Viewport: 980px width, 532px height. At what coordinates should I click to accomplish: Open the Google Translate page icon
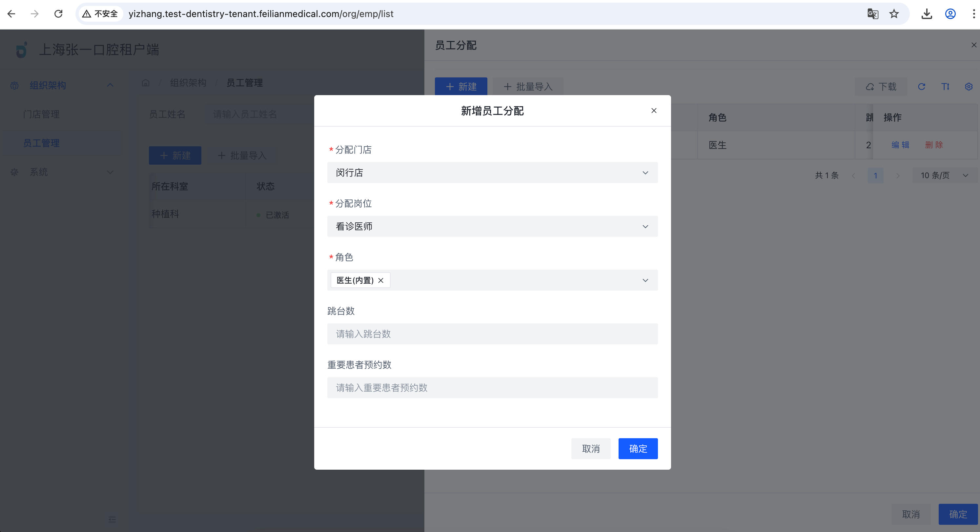tap(873, 14)
